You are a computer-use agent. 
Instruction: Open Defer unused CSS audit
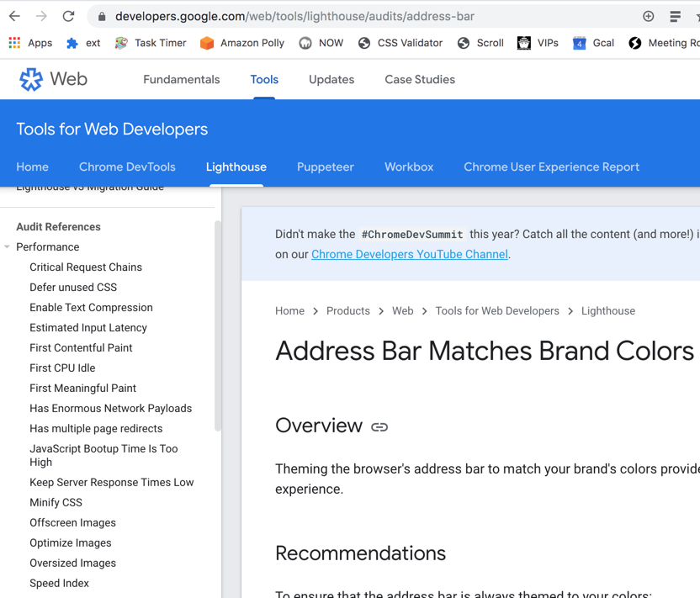[x=73, y=288]
